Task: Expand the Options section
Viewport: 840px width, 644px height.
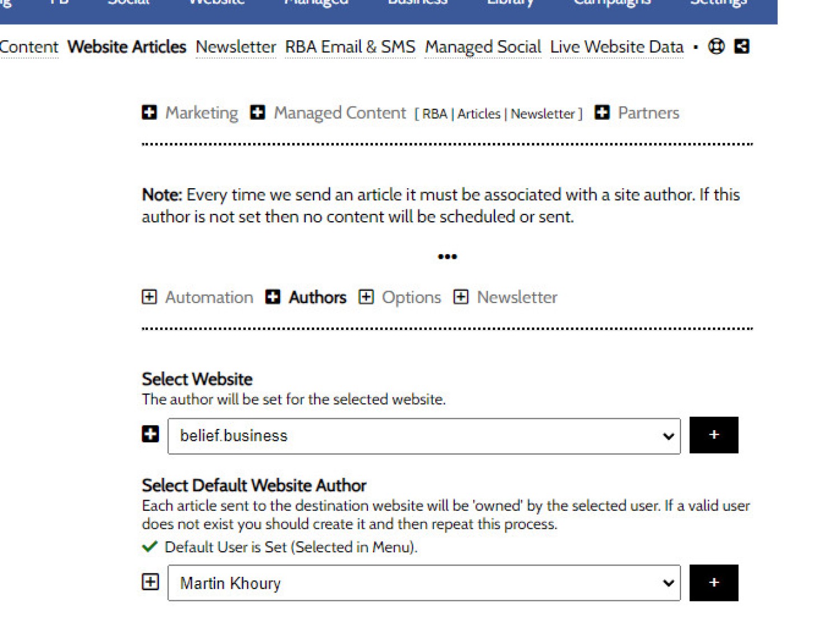Action: 400,297
